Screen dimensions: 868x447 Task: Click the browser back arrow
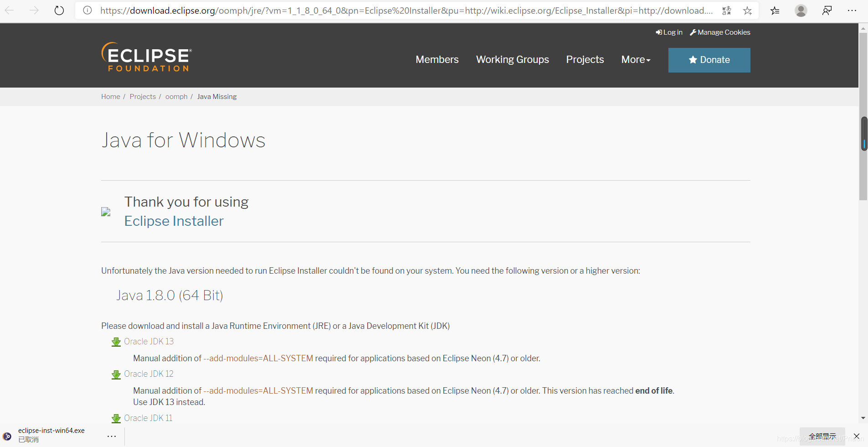point(10,10)
